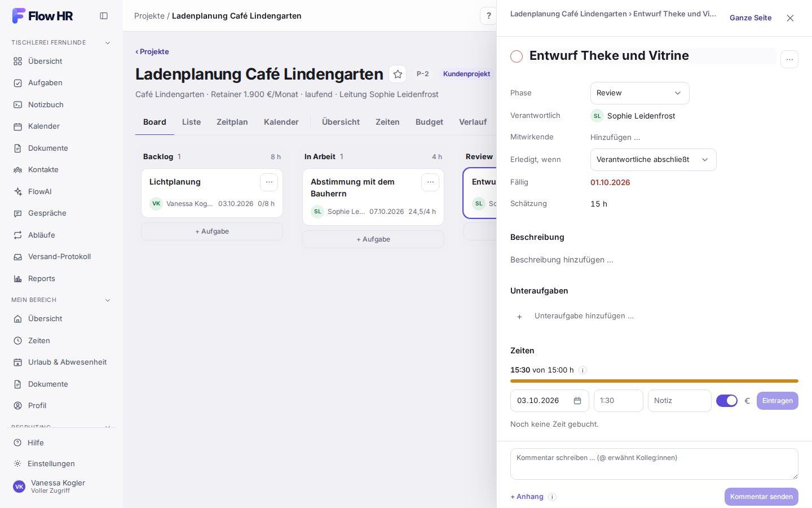Image resolution: width=812 pixels, height=508 pixels.
Task: Click Kommentar senden button
Action: point(761,497)
